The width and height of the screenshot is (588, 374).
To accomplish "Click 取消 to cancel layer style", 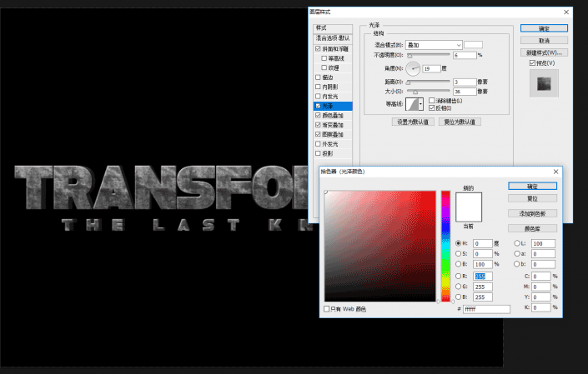I will [x=544, y=41].
